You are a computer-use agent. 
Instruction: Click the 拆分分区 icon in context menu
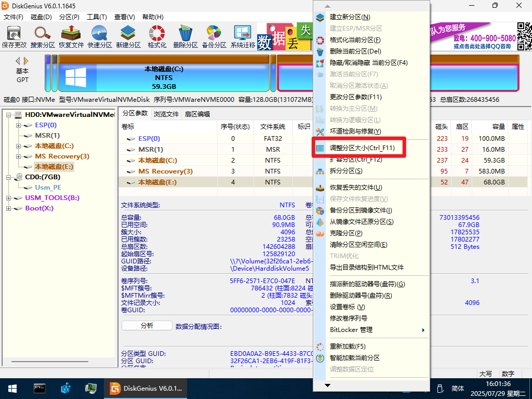point(320,171)
